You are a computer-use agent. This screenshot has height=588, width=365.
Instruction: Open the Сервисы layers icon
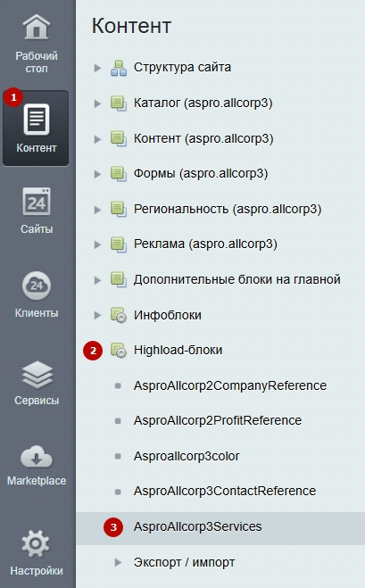(37, 375)
